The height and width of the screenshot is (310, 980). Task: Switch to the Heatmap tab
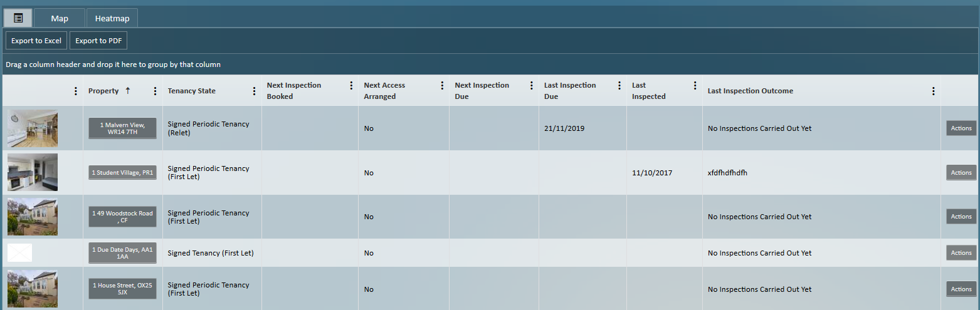click(x=112, y=18)
